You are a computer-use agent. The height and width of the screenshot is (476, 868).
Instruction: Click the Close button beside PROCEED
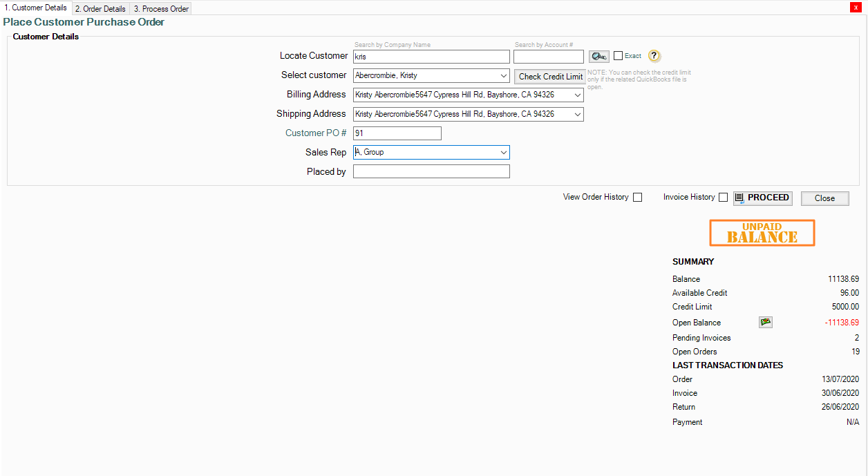[x=824, y=198]
